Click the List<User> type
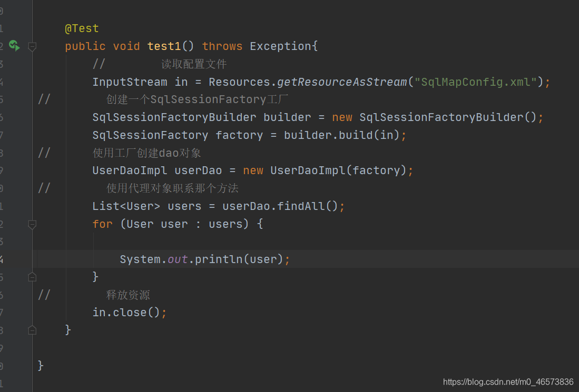The image size is (579, 392). (126, 206)
